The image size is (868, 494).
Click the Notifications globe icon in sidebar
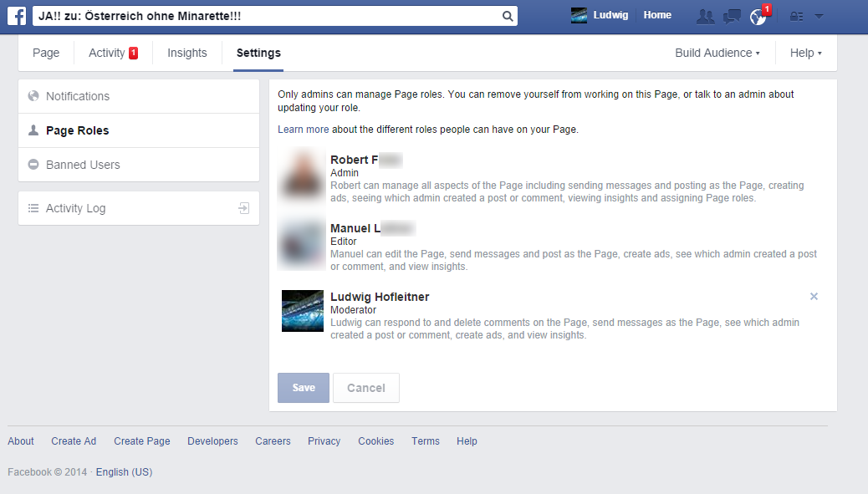point(33,95)
